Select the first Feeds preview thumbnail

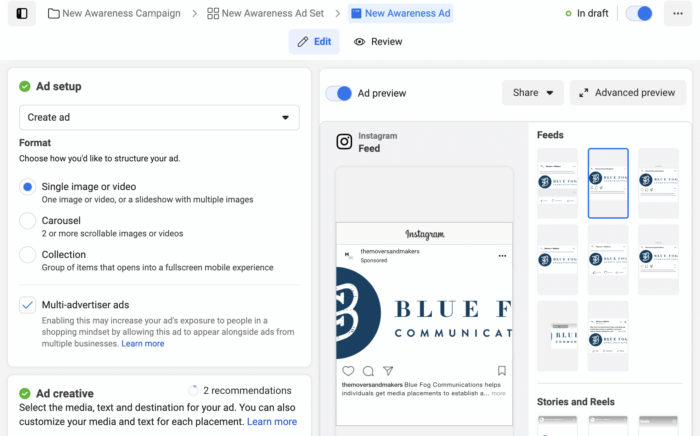point(558,183)
